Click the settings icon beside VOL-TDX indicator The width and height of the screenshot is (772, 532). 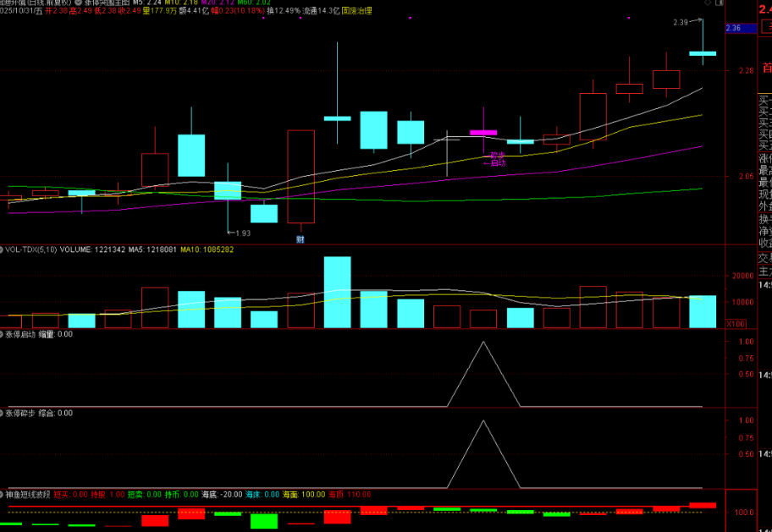(x=3, y=250)
